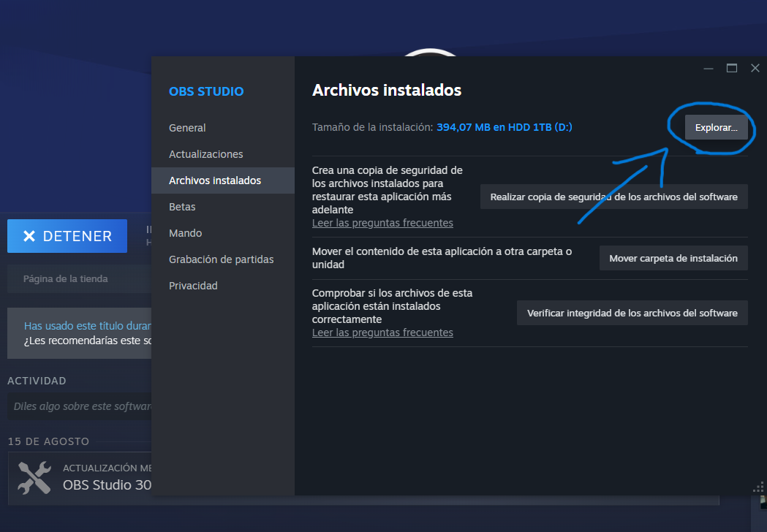Click the OBS STUDIO title in properties

click(x=206, y=91)
